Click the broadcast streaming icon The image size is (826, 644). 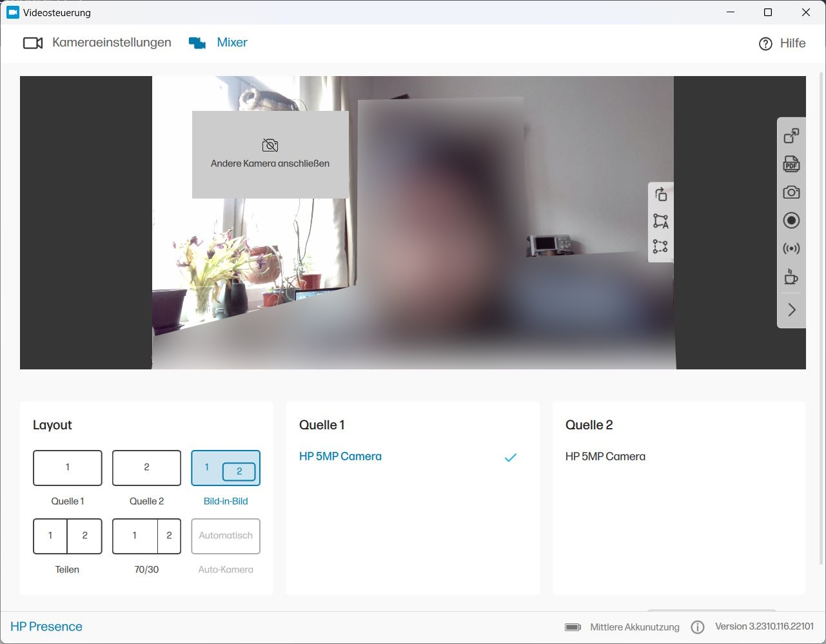pos(791,249)
